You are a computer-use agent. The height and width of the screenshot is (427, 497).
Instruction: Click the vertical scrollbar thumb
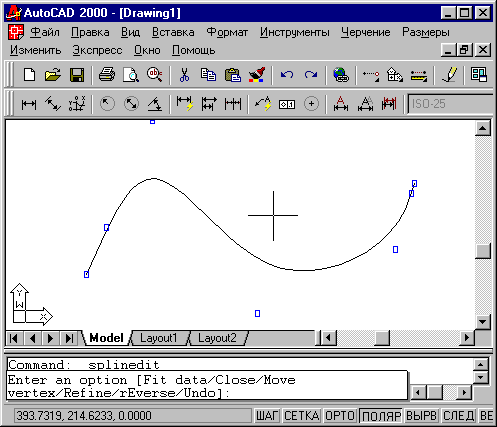pos(483,251)
